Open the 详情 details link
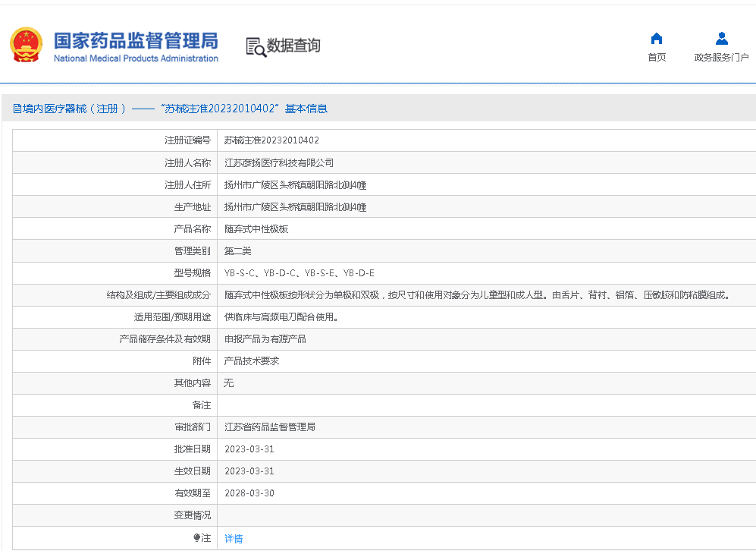The width and height of the screenshot is (756, 551). tap(234, 538)
